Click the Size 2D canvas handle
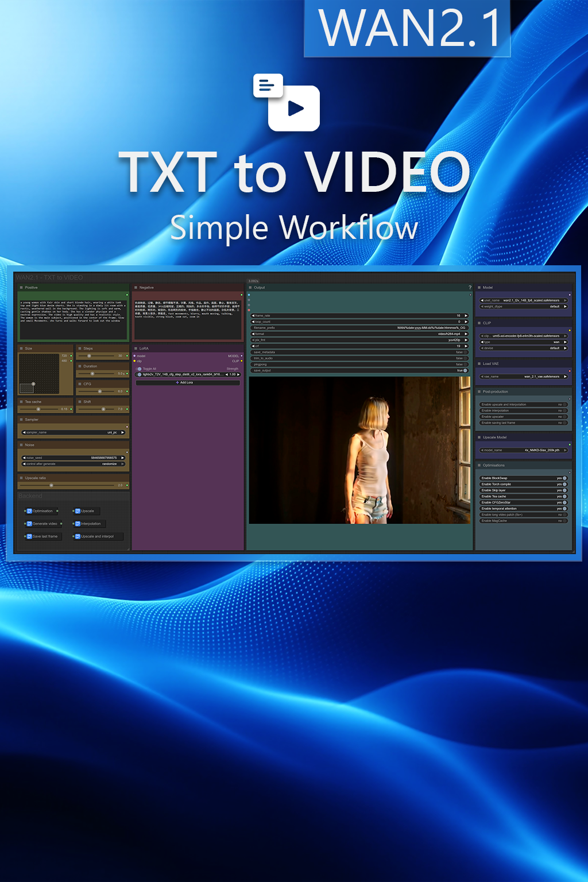Image resolution: width=588 pixels, height=882 pixels. [x=33, y=384]
